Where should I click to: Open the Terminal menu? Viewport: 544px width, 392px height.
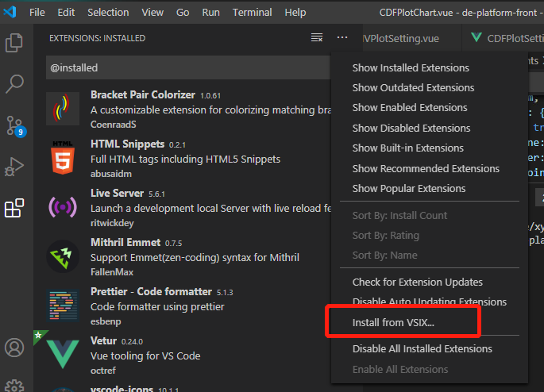coord(253,13)
